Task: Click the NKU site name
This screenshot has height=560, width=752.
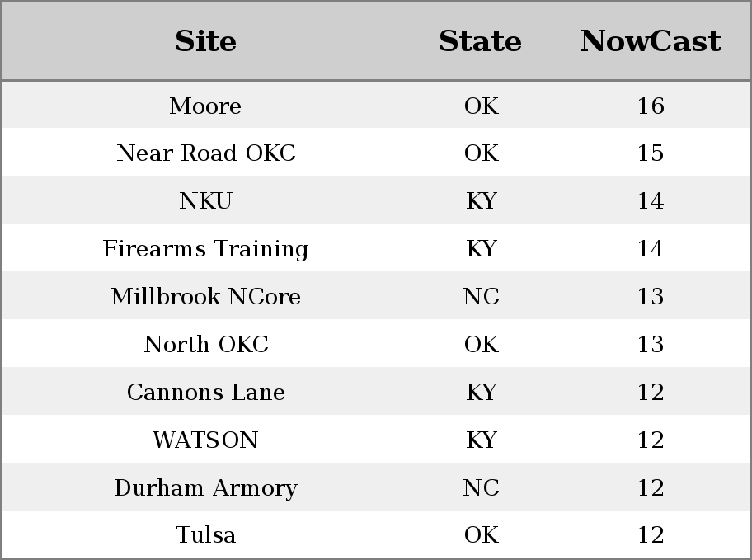Action: (206, 200)
